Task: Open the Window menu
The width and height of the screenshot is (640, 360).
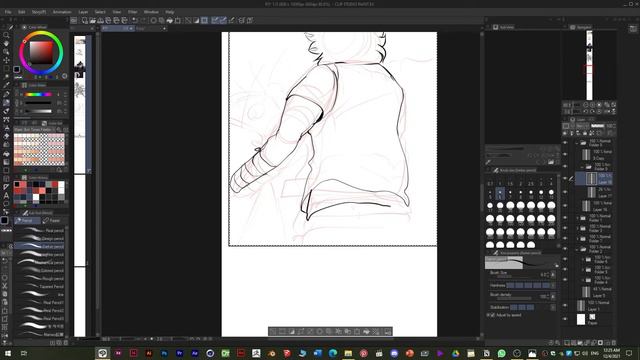Action: [x=151, y=12]
